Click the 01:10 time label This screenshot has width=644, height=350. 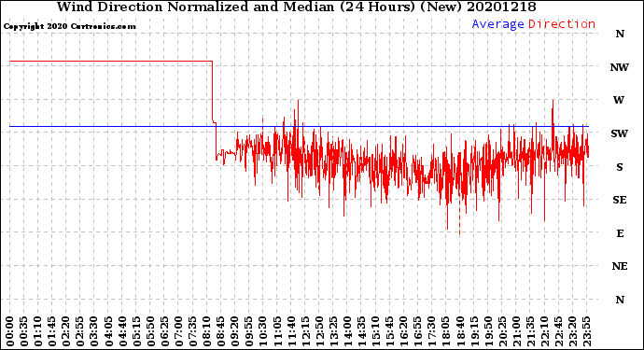click(37, 332)
